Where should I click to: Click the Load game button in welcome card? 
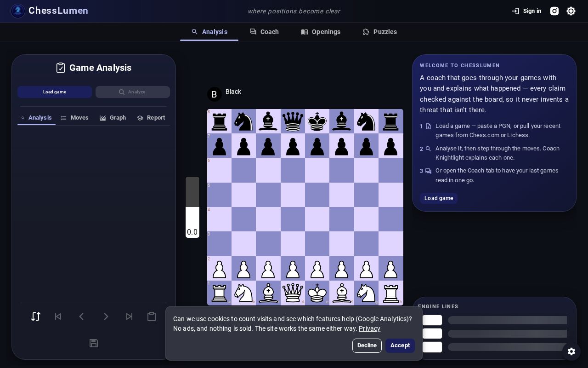(x=439, y=198)
